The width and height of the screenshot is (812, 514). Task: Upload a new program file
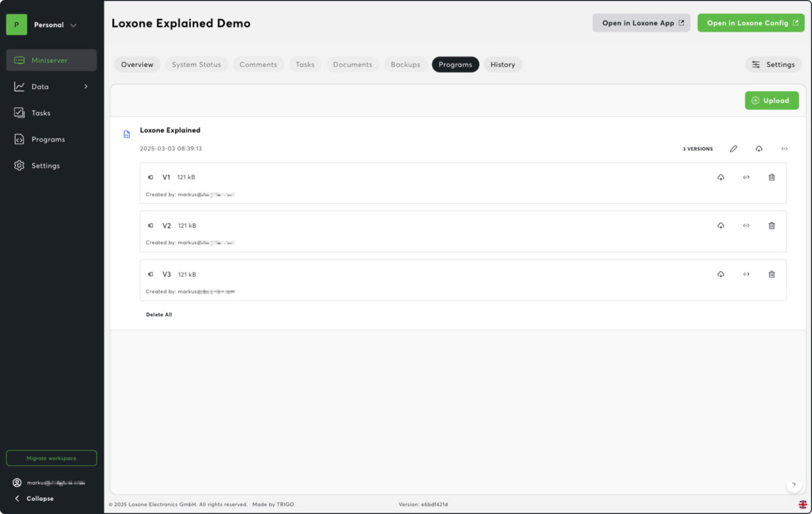pyautogui.click(x=771, y=100)
